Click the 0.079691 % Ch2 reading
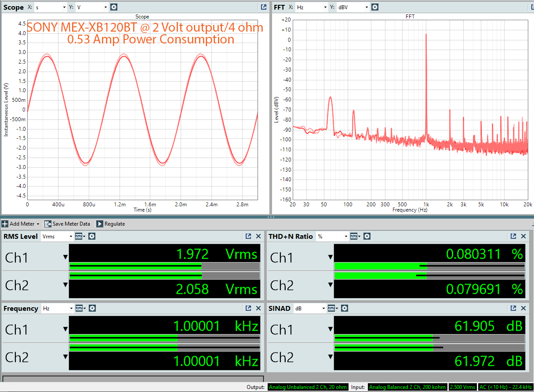 point(485,289)
